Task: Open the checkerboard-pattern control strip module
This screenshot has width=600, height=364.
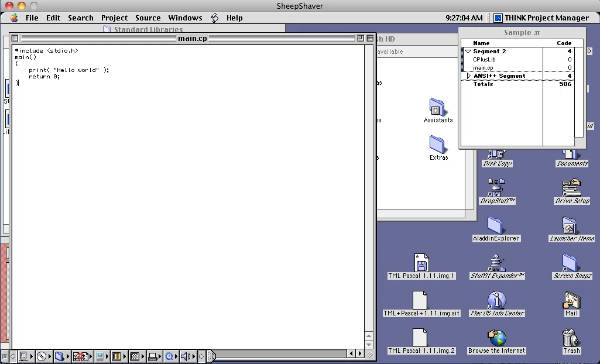Action: [x=136, y=357]
